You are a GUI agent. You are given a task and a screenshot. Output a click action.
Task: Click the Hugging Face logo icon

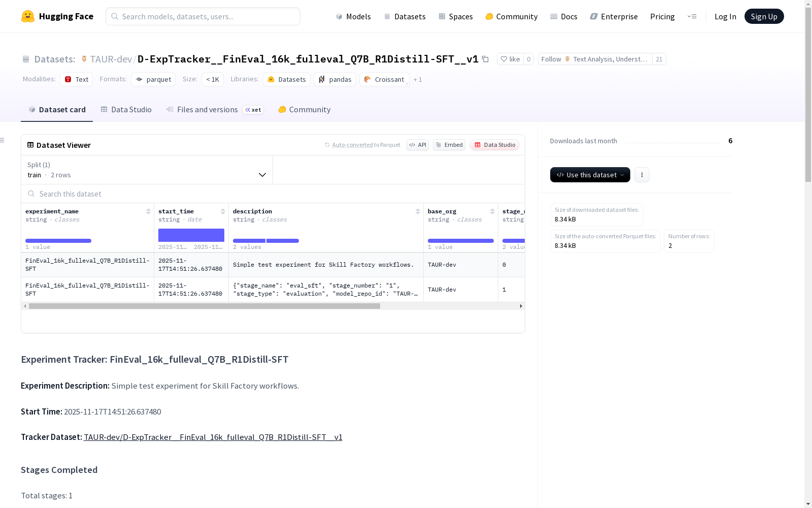click(x=28, y=16)
